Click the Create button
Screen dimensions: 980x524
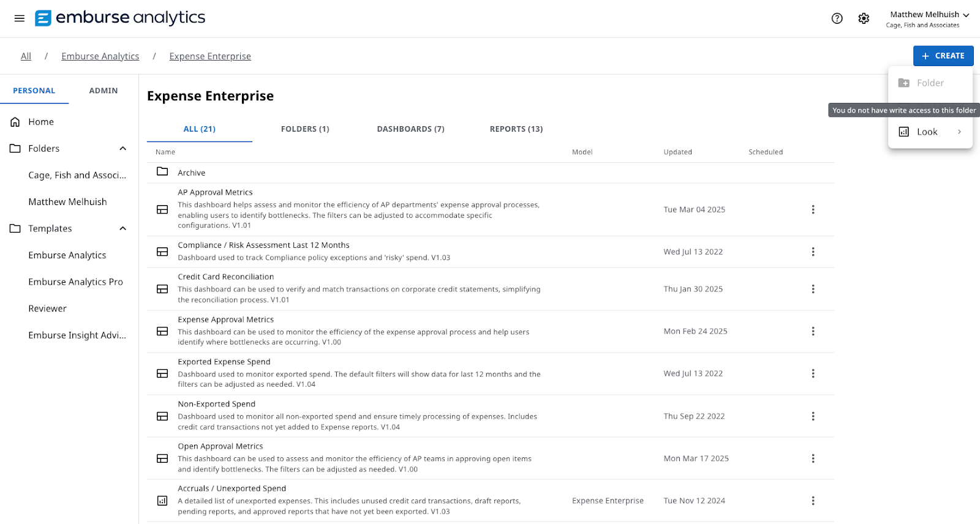click(x=943, y=56)
